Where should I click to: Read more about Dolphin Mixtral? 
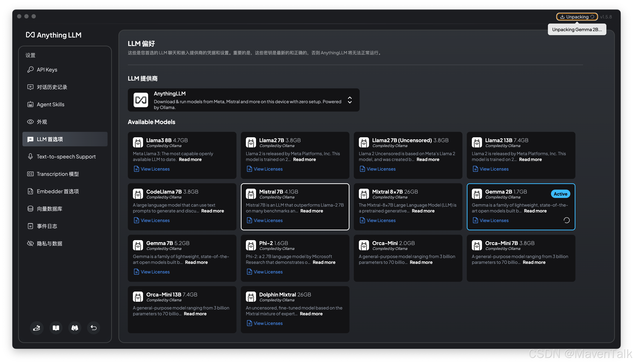[311, 314]
